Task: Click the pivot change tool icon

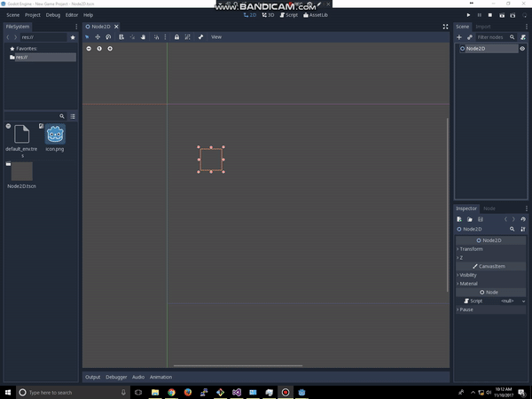Action: (x=132, y=37)
